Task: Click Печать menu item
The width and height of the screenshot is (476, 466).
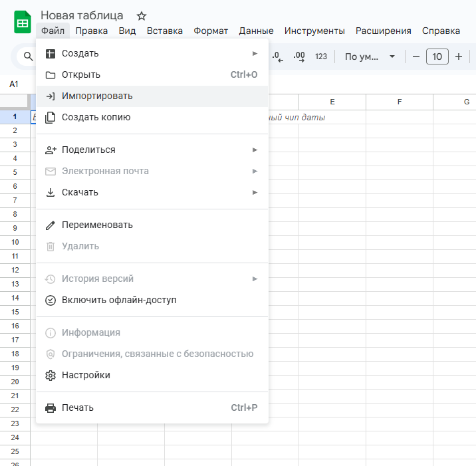Action: 152,408
